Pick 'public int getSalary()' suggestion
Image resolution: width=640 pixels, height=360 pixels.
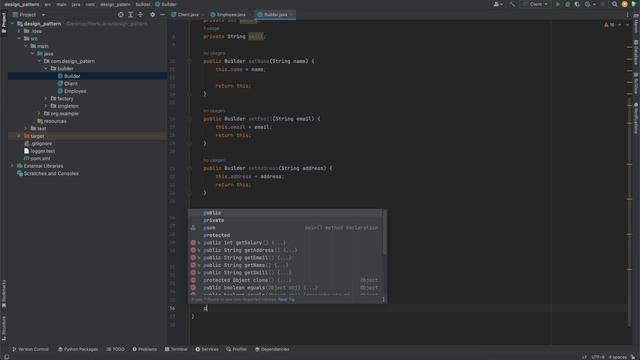point(286,243)
